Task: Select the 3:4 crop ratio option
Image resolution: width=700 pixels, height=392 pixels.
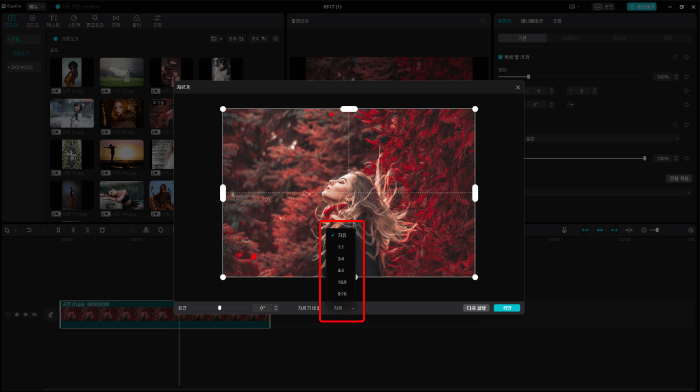Action: coord(341,259)
